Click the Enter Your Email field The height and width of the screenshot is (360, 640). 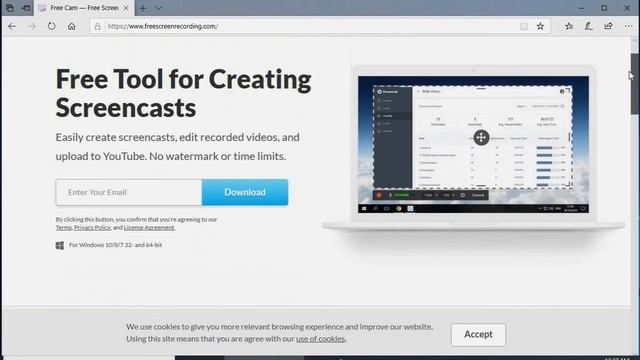129,192
